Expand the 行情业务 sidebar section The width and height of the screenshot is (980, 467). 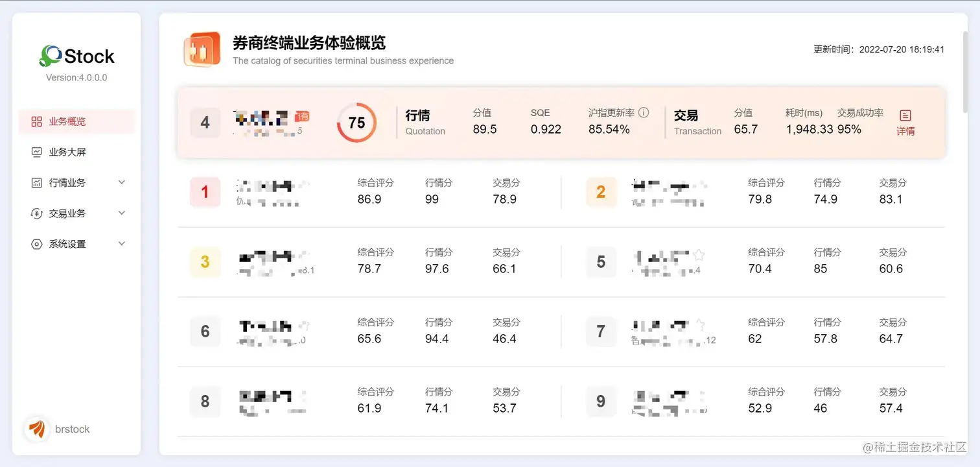tap(122, 182)
